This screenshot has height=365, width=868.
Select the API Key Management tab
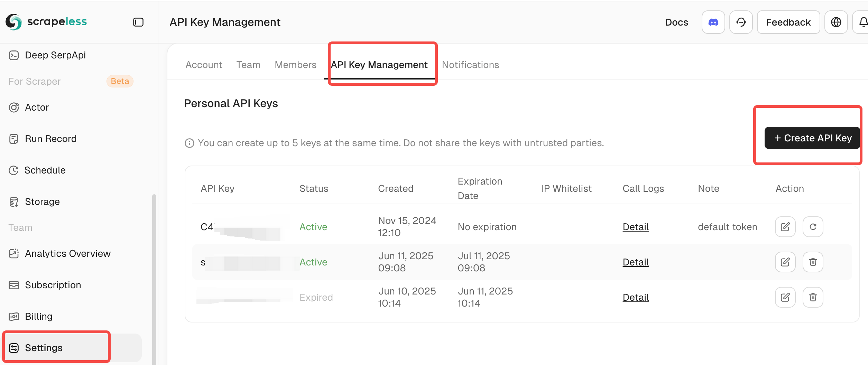(x=379, y=65)
